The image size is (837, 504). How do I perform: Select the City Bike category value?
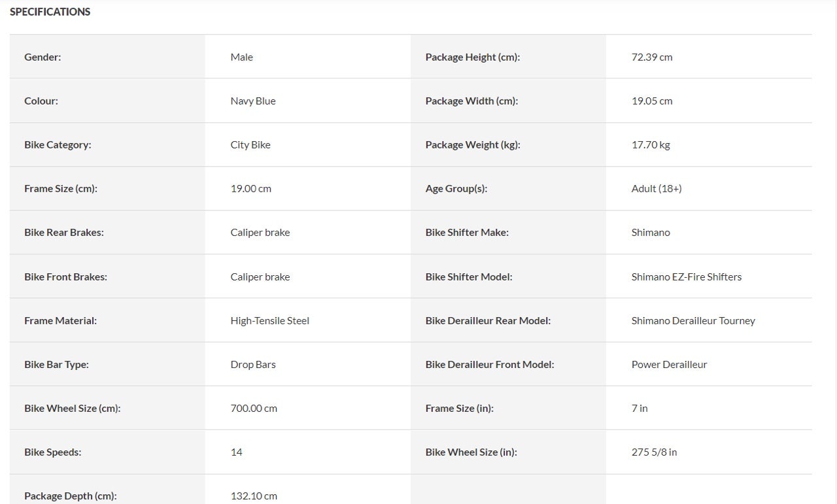click(x=250, y=144)
